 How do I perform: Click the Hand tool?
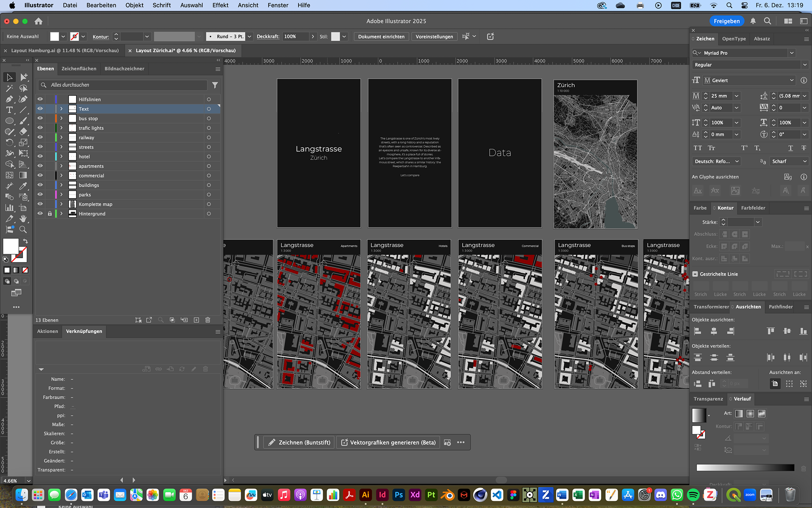point(23,218)
